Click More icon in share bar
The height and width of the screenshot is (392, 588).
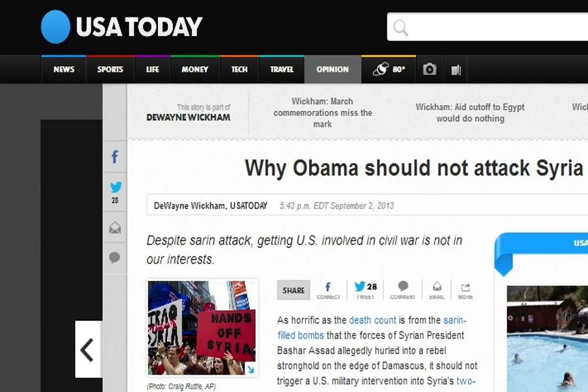[x=465, y=290]
